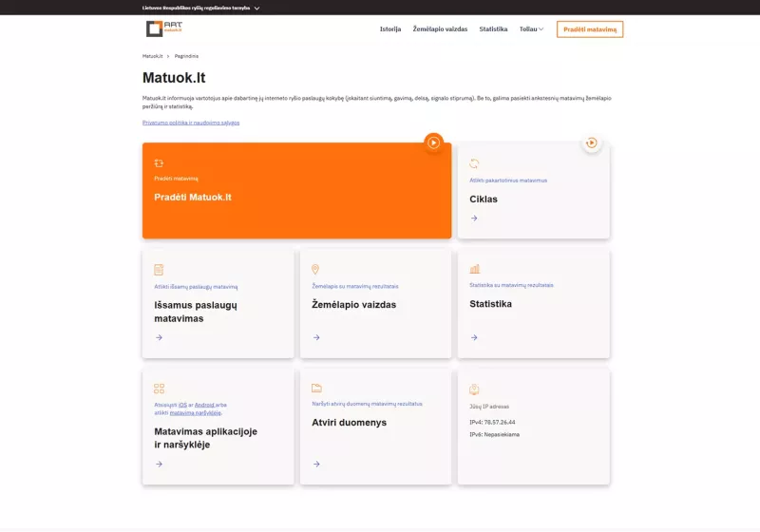Viewport: 760px width, 532px height.
Task: Click the arrow under Atviri duomenys
Action: click(x=316, y=464)
